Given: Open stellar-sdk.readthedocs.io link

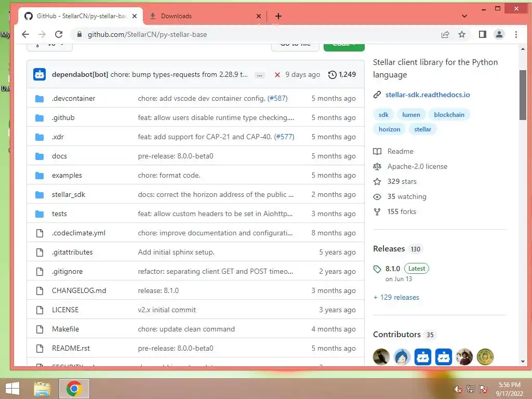Looking at the screenshot, I should point(428,95).
